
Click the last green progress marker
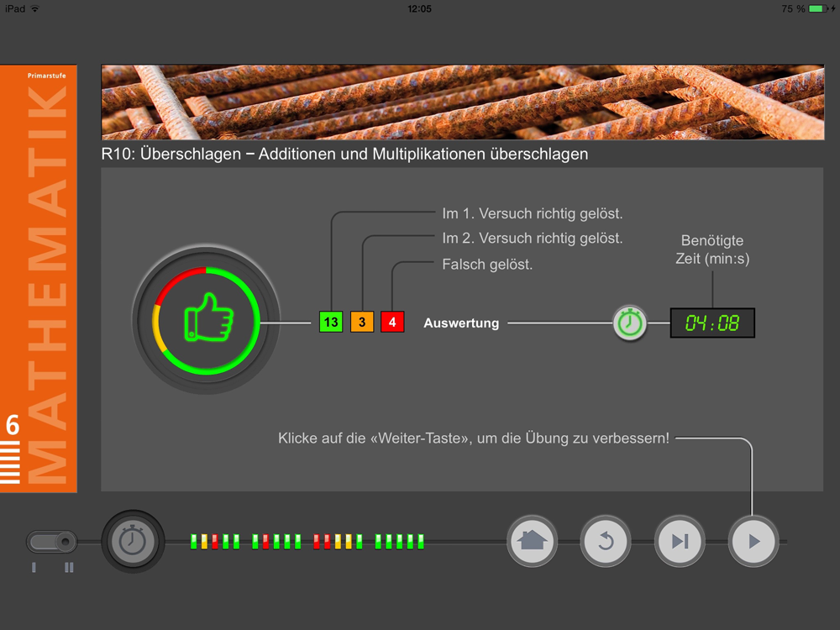point(421,542)
